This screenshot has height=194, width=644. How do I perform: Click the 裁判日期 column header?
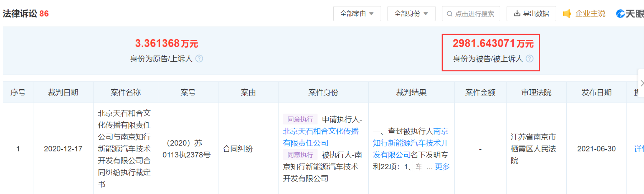tap(63, 92)
